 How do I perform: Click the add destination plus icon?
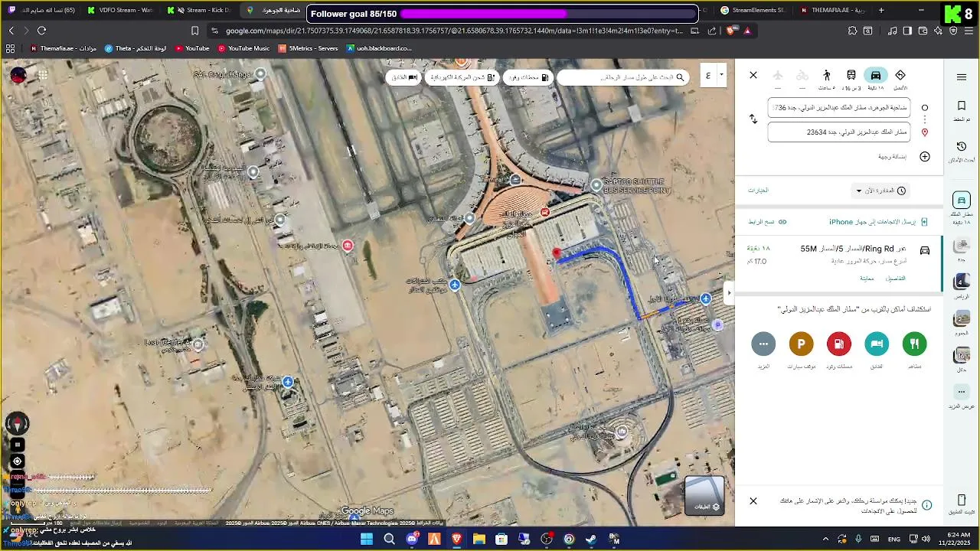[x=925, y=157]
